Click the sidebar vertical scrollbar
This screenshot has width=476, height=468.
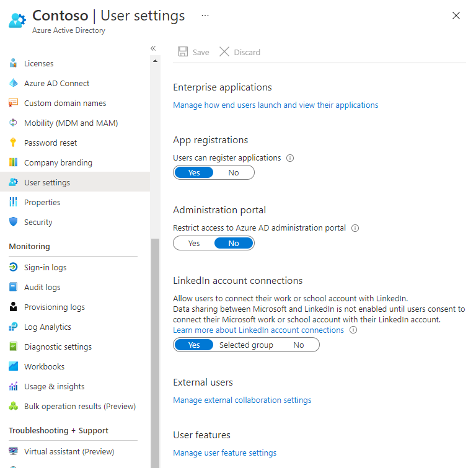pos(155,347)
